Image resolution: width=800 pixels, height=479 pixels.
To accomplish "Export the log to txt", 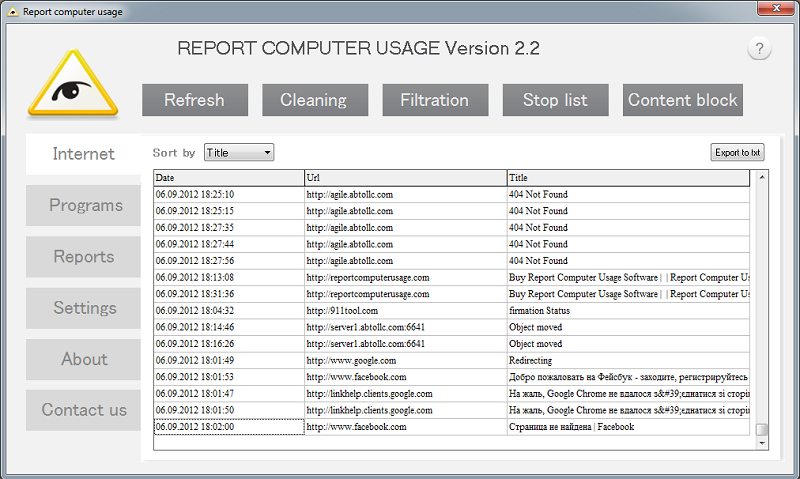I will (737, 152).
